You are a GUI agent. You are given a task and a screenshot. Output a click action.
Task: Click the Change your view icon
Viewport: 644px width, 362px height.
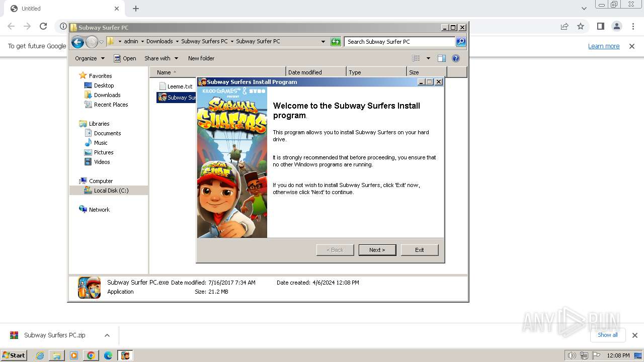(416, 58)
